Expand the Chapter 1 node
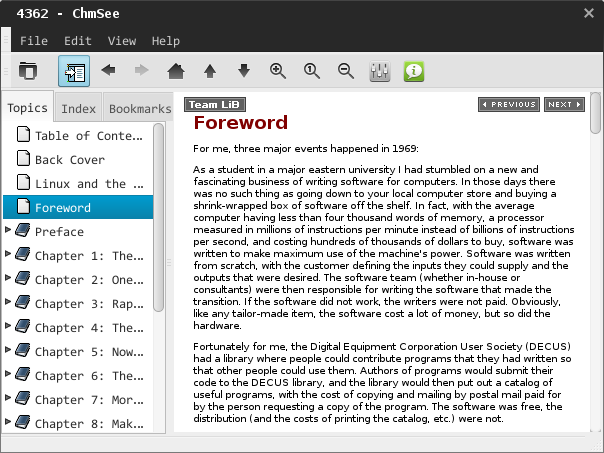This screenshot has height=453, width=604. 8,254
